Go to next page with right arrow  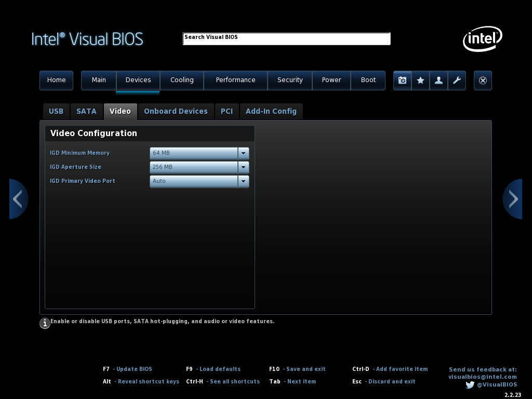(513, 199)
